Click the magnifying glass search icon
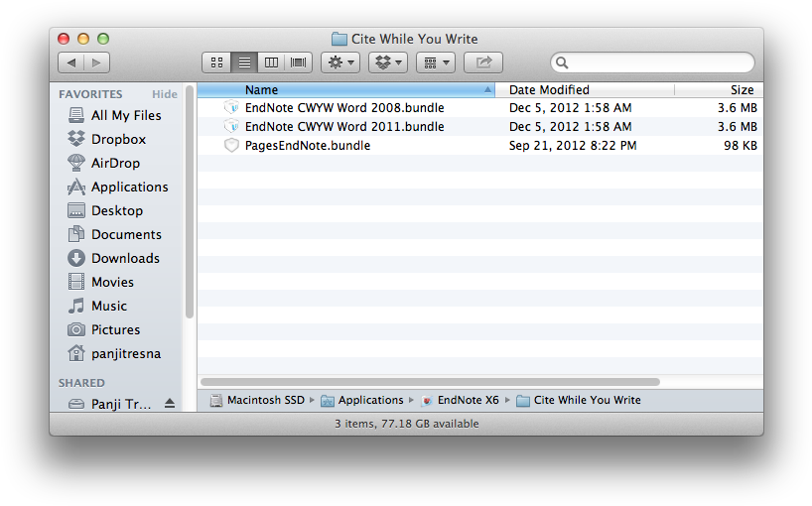This screenshot has height=506, width=812. tap(562, 63)
